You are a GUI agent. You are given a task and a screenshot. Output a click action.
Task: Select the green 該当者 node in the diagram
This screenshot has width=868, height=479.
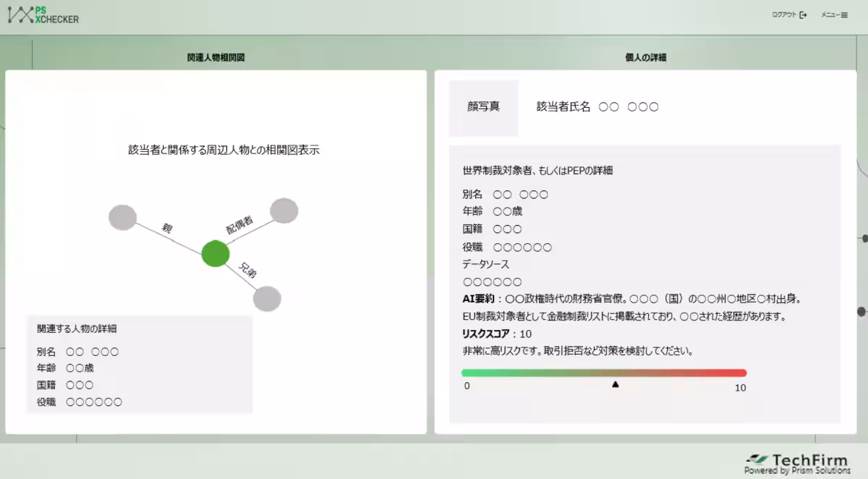pos(215,255)
